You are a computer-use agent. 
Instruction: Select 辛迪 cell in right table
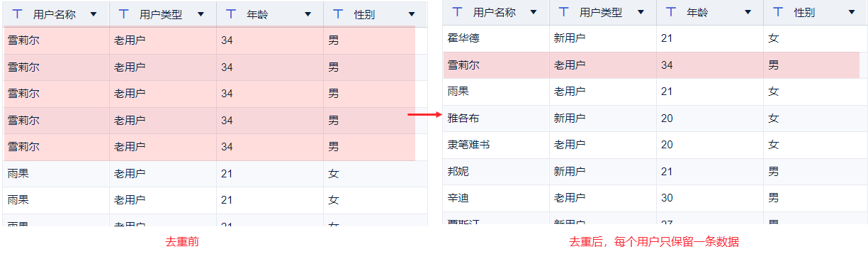(496, 197)
